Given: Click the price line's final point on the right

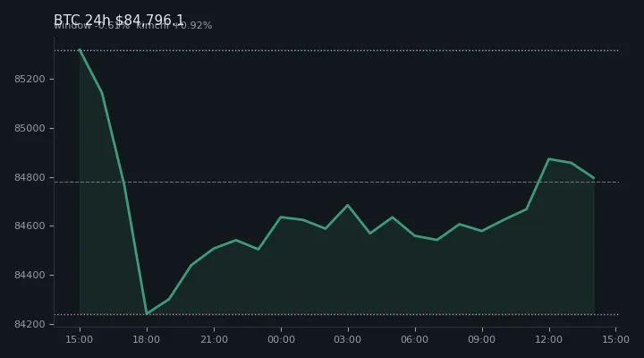Looking at the screenshot, I should (594, 178).
